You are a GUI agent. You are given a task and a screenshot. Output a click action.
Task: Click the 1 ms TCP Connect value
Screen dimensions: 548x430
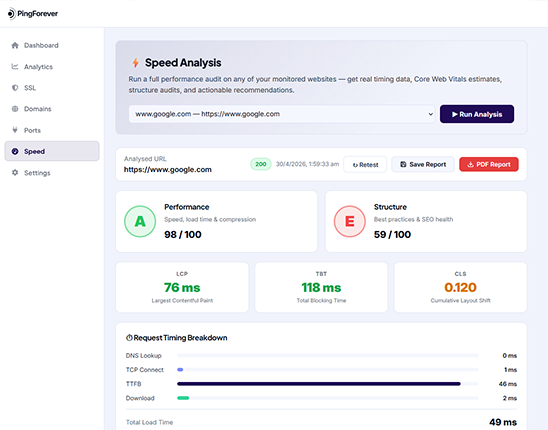pos(511,370)
